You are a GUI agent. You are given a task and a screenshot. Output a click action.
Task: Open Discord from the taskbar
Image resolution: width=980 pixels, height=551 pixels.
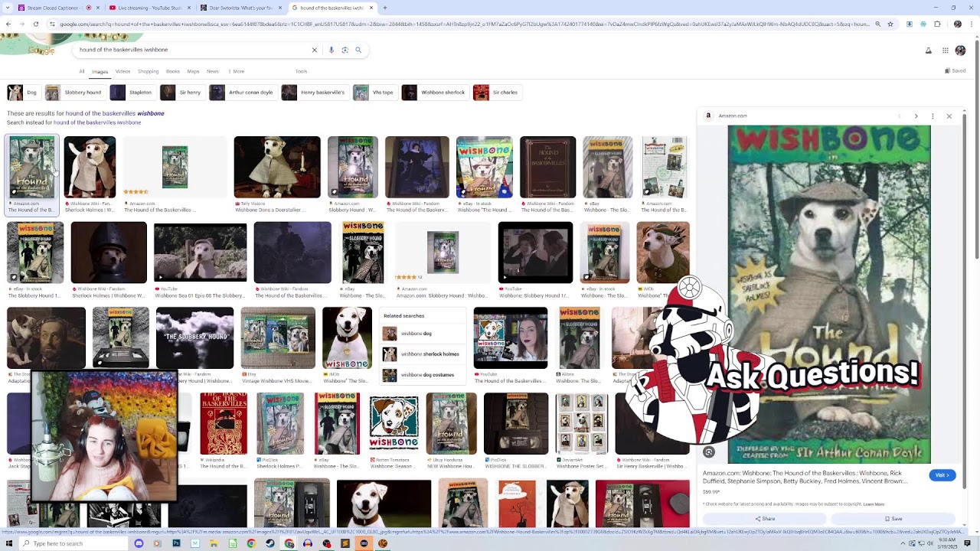coord(139,543)
